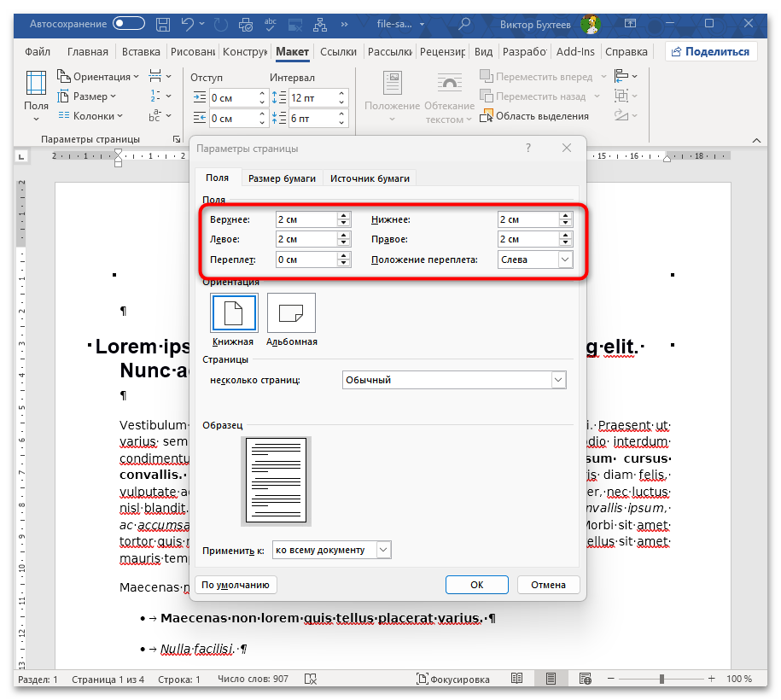Increase the Левое margin with spinner
This screenshot has width=781, height=700.
click(x=344, y=236)
